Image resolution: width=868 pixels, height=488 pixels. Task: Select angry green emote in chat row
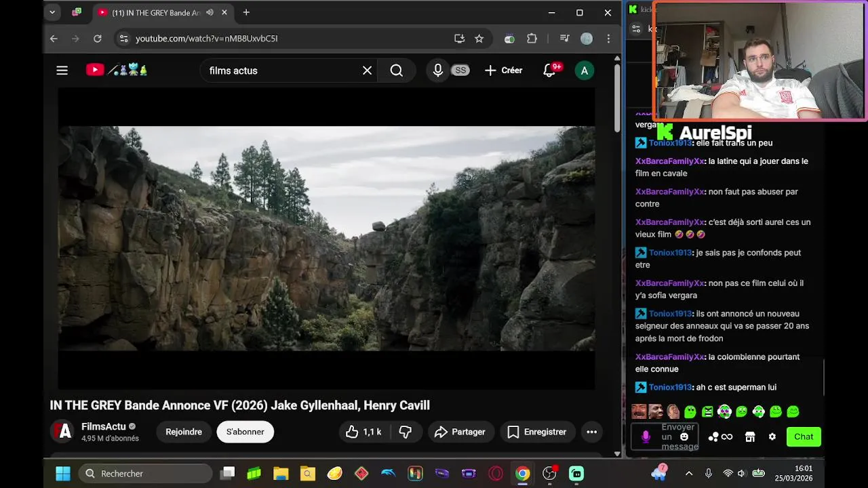pyautogui.click(x=707, y=411)
